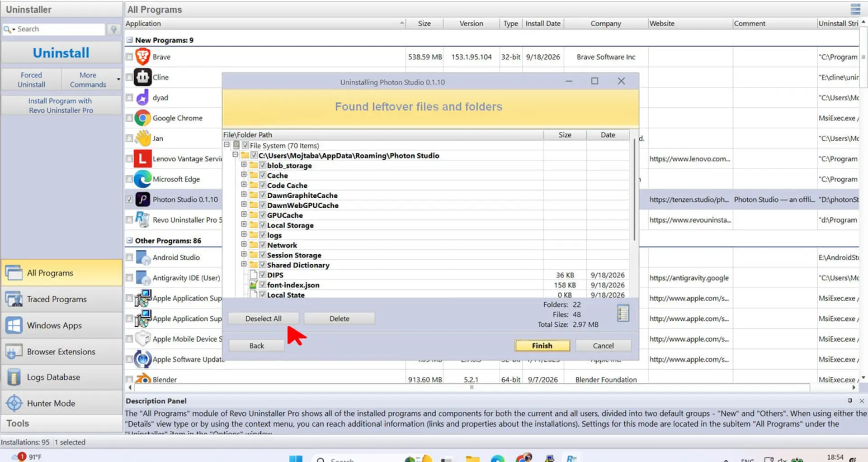
Task: Click the search magnifier icon in sidebar
Action: 7,29
